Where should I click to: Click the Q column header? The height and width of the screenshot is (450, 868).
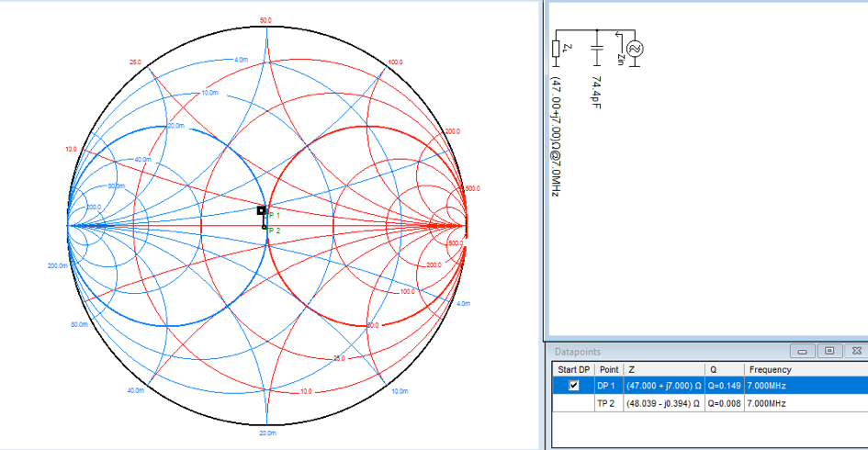click(x=724, y=369)
